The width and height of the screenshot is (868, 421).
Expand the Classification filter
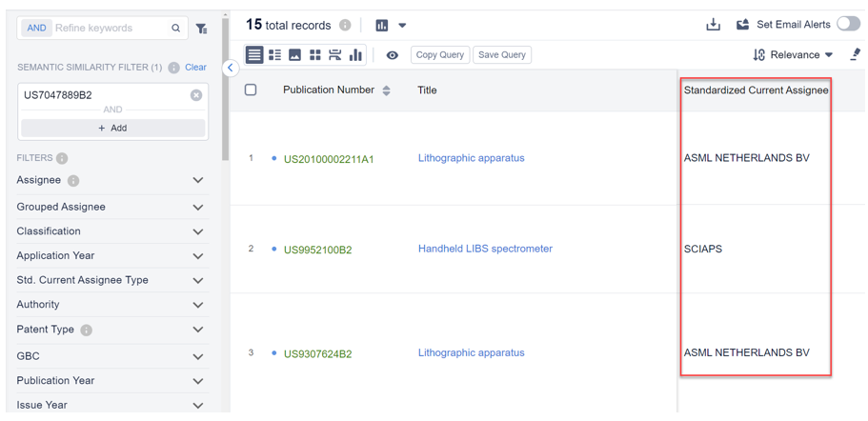pyautogui.click(x=197, y=231)
